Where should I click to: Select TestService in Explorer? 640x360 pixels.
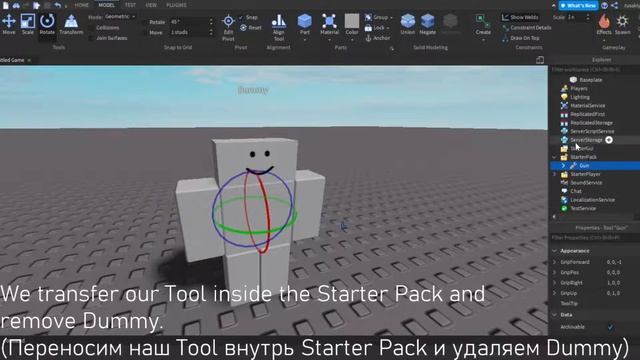click(x=583, y=209)
